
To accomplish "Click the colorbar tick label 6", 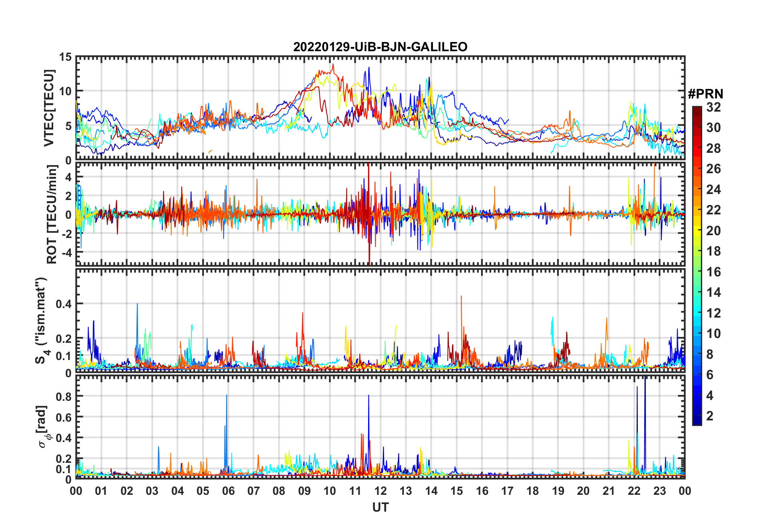I will [710, 375].
